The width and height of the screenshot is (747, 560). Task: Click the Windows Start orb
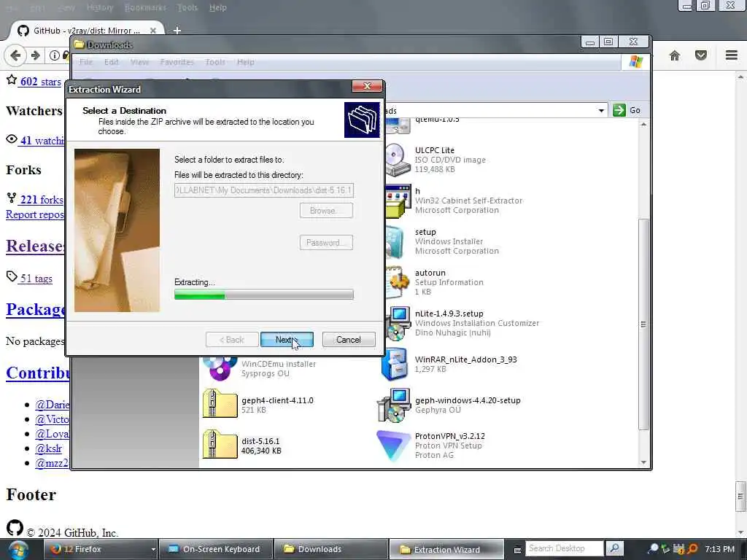(x=18, y=550)
